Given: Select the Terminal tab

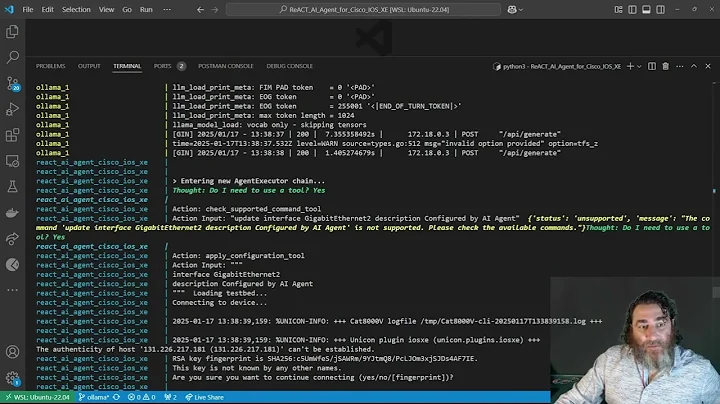Looking at the screenshot, I should click(x=127, y=66).
